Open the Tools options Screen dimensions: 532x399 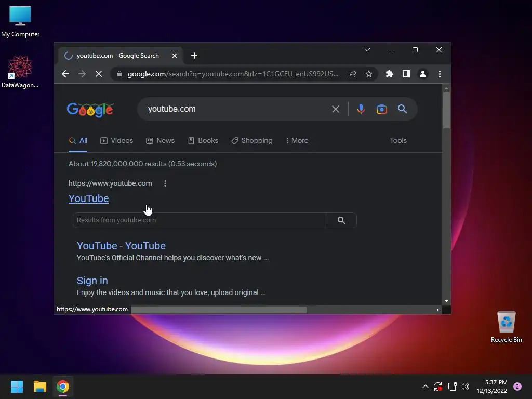[x=398, y=140]
